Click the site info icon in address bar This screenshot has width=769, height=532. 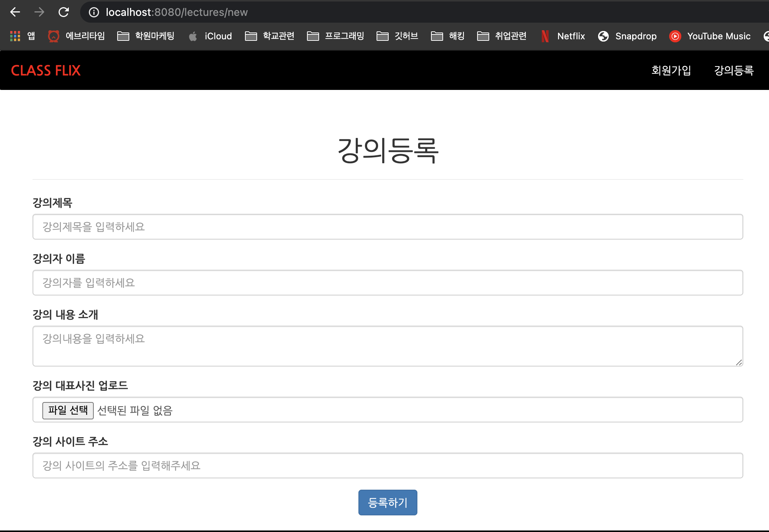(94, 12)
